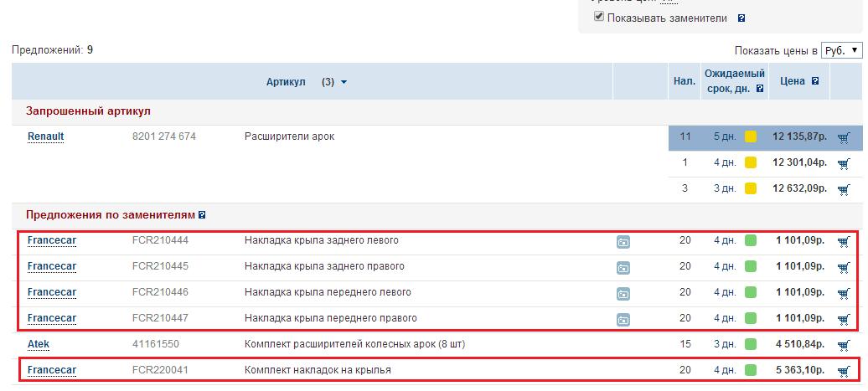This screenshot has height=391, width=868.
Task: Click yellow indicator for 5 дн. offer
Action: coord(751,136)
